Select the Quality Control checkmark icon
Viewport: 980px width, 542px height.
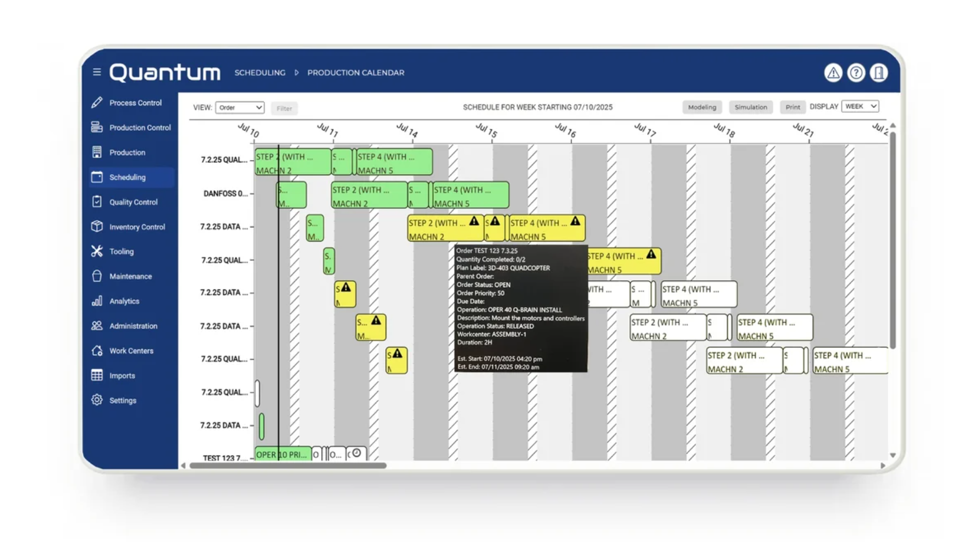[x=97, y=202]
